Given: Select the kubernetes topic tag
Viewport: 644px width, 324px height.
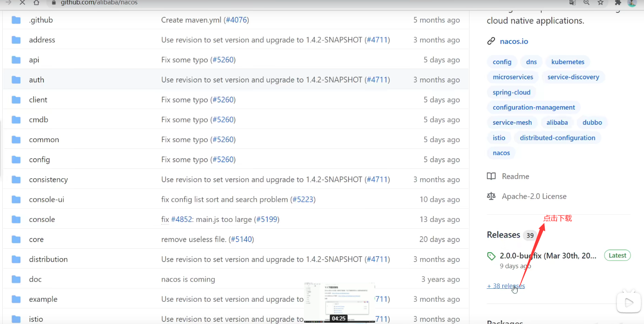Looking at the screenshot, I should (x=568, y=62).
